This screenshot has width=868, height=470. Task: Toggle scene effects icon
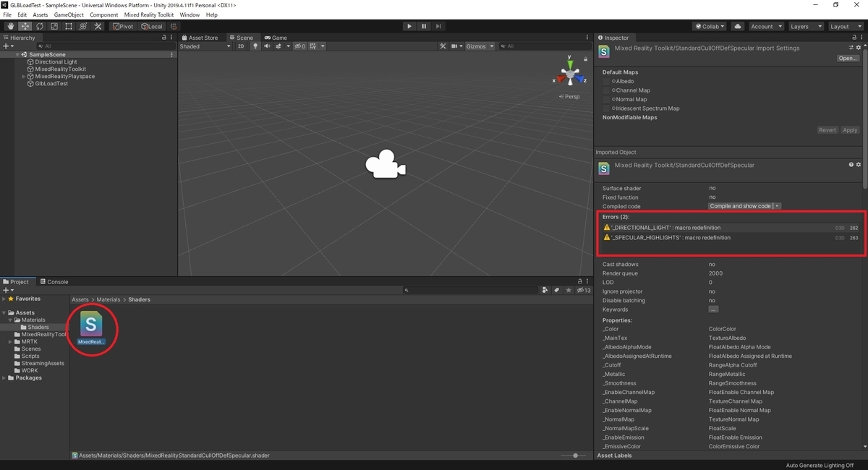point(280,46)
